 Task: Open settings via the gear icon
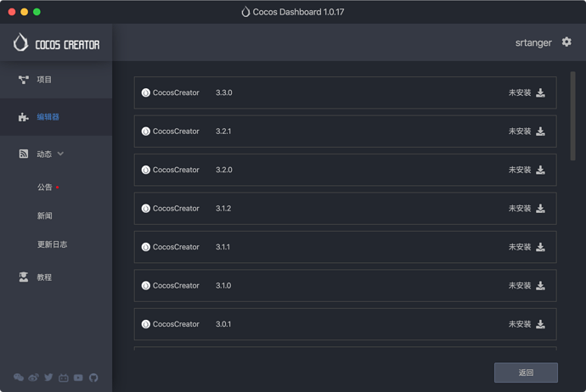click(566, 42)
